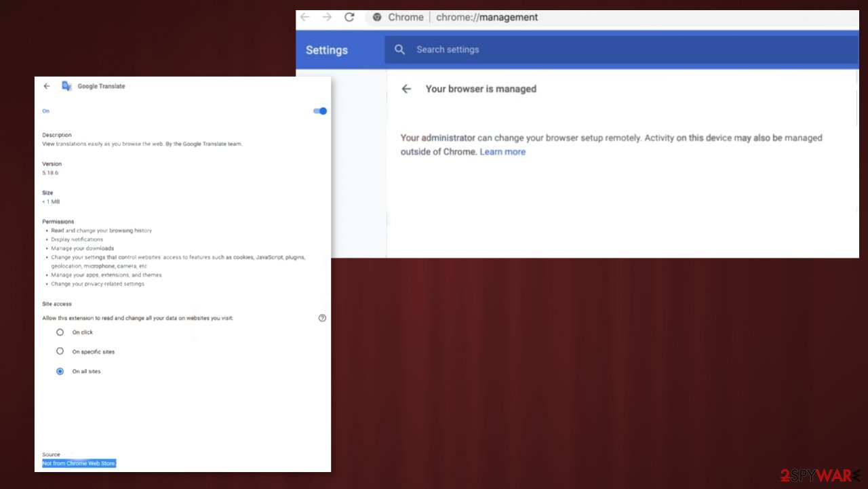Click the Chrome site info icon in address bar
The height and width of the screenshot is (489, 868).
coord(377,18)
